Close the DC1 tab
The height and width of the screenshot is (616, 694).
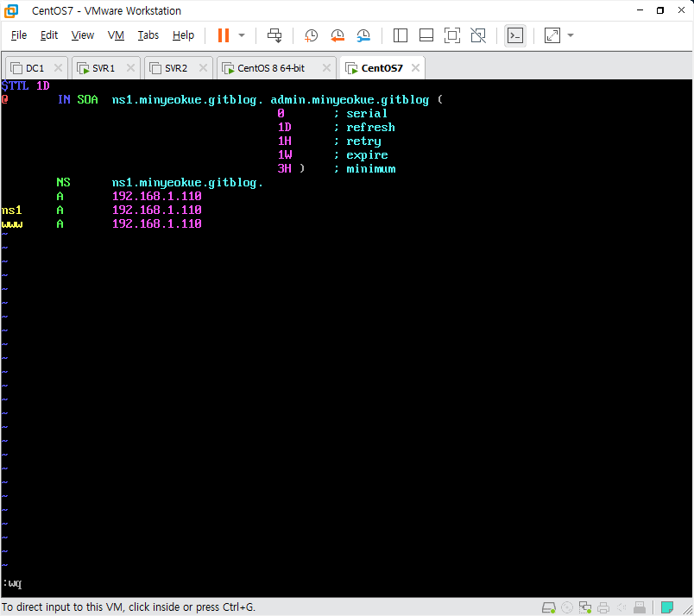point(58,67)
